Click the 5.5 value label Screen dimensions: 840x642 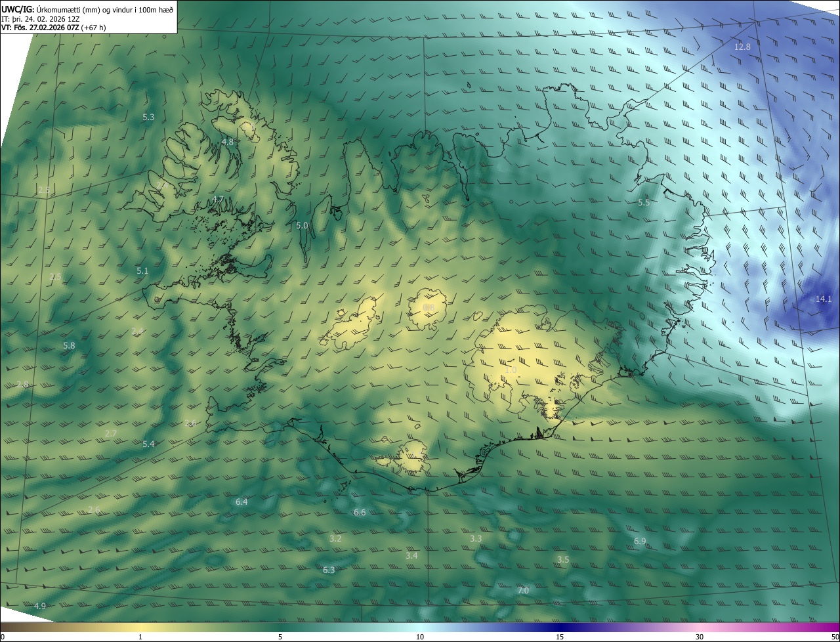pos(644,202)
